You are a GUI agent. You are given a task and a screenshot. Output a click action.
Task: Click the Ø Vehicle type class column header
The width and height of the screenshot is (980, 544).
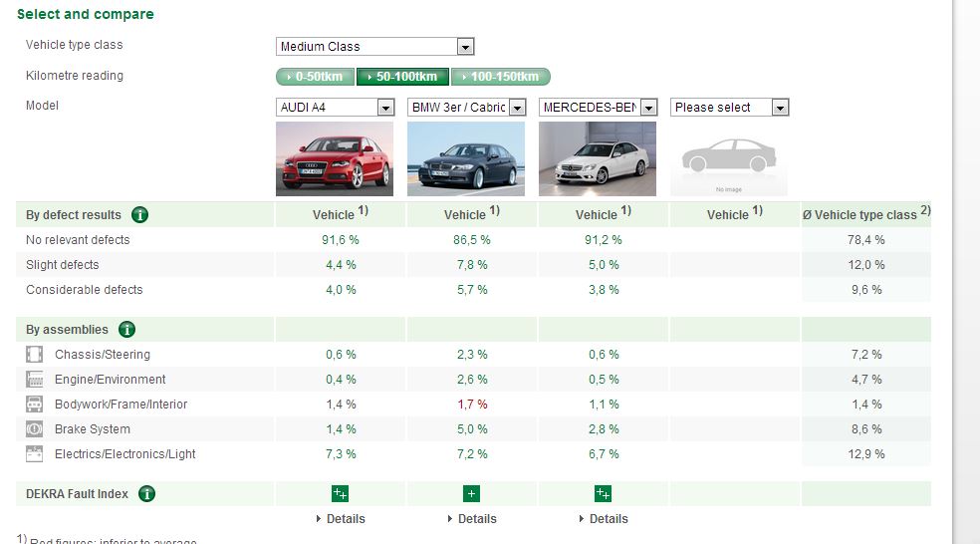[866, 214]
